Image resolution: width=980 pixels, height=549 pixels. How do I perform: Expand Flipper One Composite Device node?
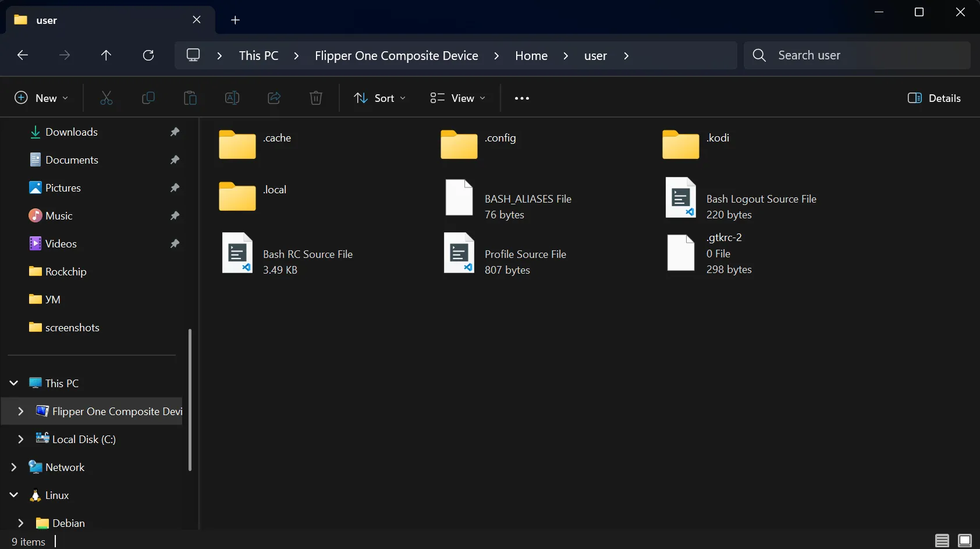point(21,411)
